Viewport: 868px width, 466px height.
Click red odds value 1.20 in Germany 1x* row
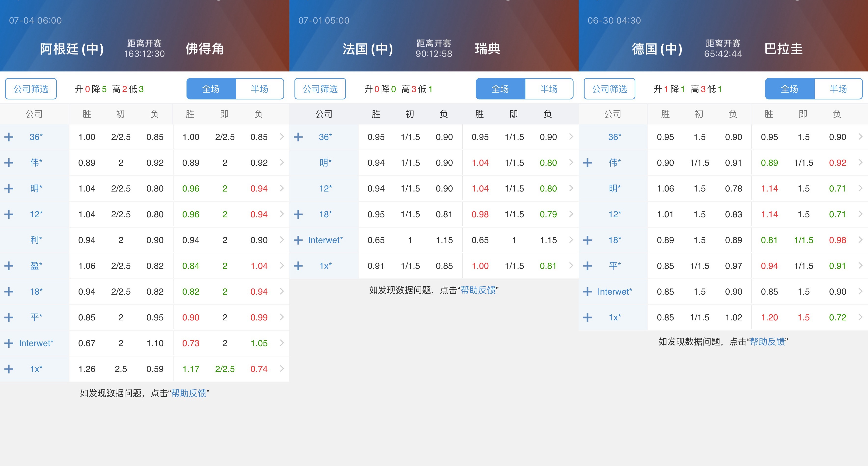point(769,318)
